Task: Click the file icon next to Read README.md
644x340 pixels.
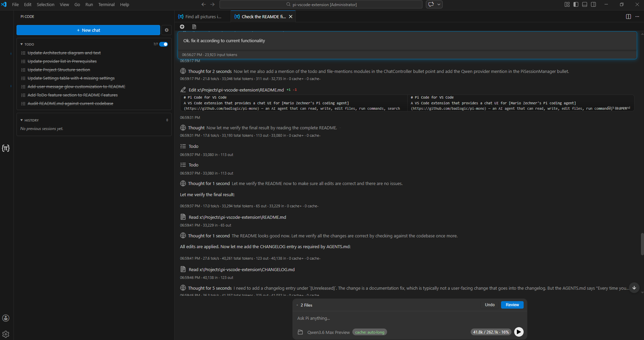Action: click(x=183, y=217)
